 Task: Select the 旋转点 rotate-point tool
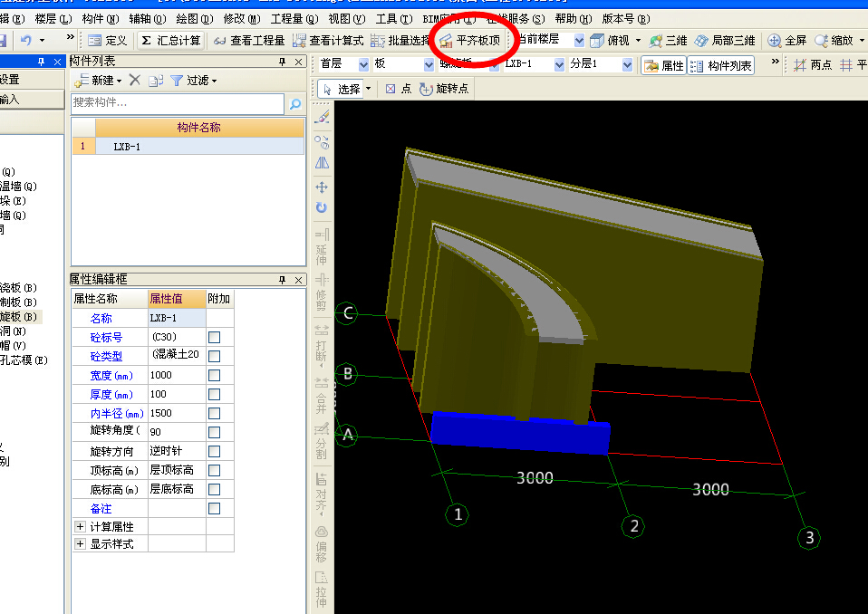tap(444, 89)
